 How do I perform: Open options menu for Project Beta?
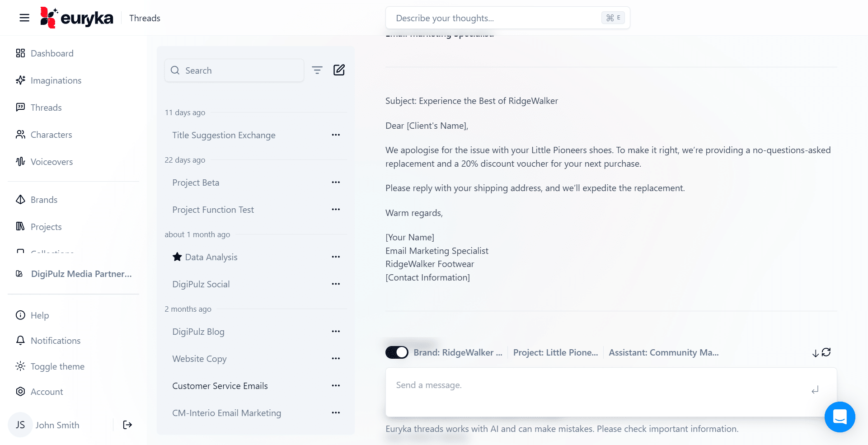336,182
